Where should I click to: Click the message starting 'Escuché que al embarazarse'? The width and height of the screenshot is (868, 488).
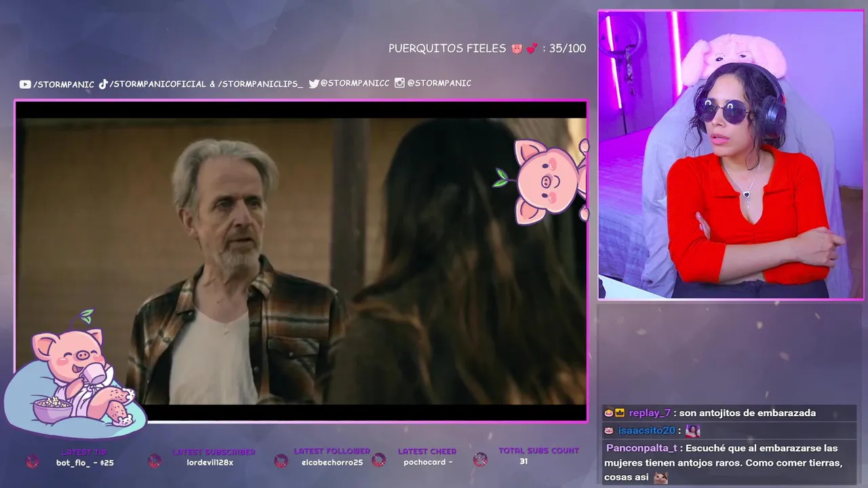723,463
